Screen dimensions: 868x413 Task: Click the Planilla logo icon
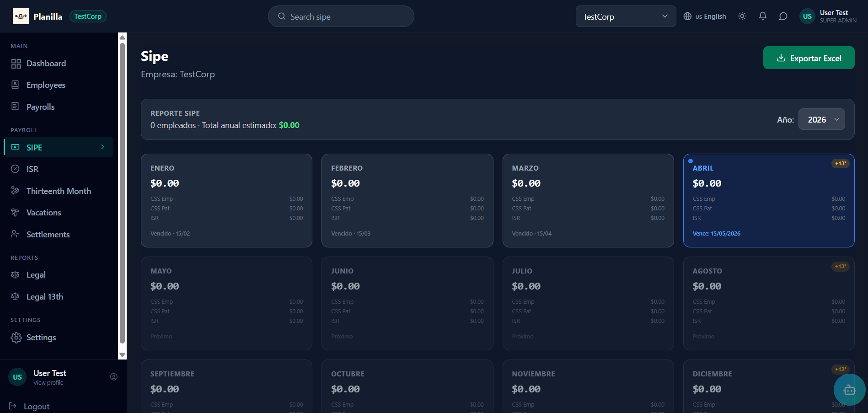click(x=21, y=16)
